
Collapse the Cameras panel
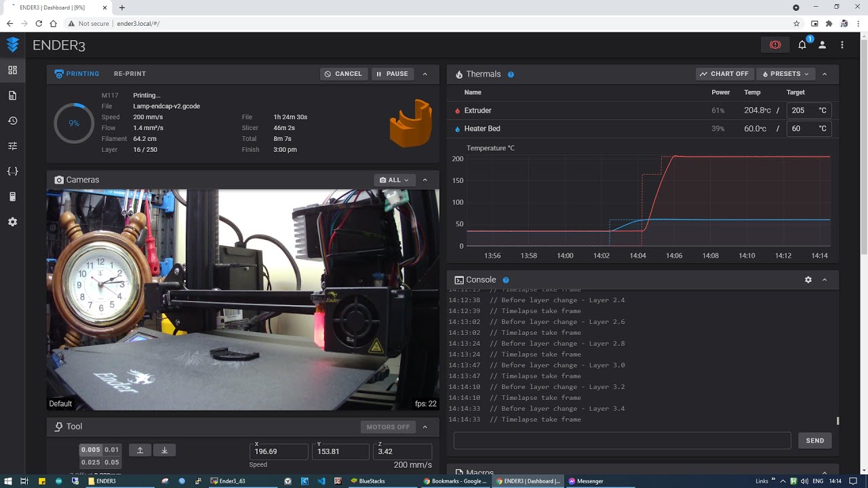[x=425, y=180]
